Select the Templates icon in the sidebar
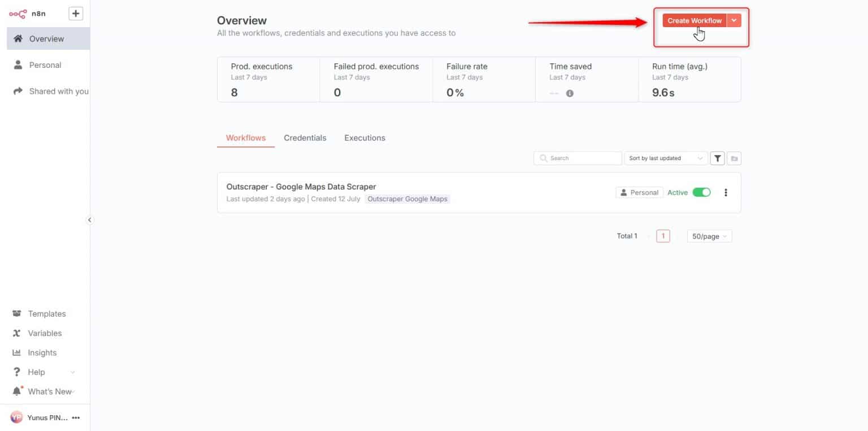868x431 pixels. [x=16, y=313]
